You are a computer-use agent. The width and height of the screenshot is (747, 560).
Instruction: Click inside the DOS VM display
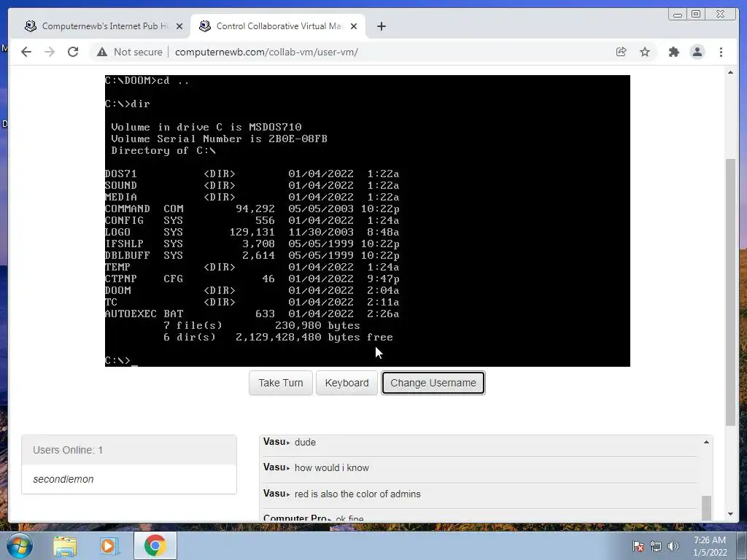coord(368,220)
